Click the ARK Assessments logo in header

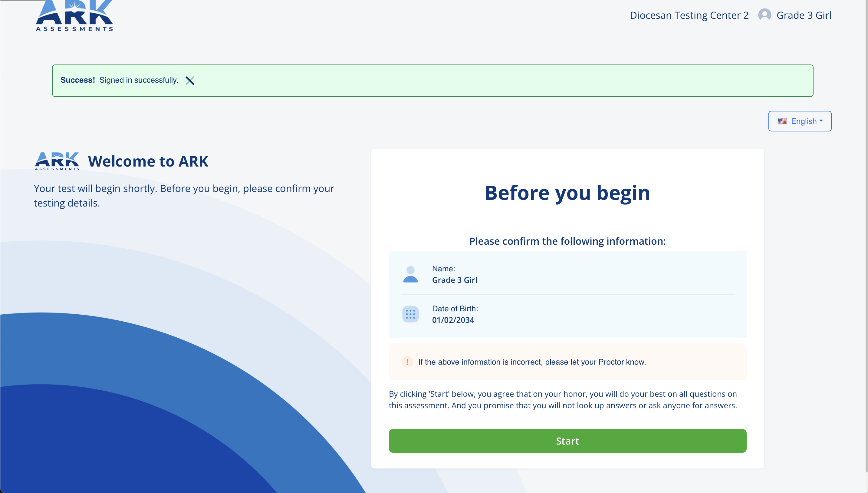coord(74,16)
